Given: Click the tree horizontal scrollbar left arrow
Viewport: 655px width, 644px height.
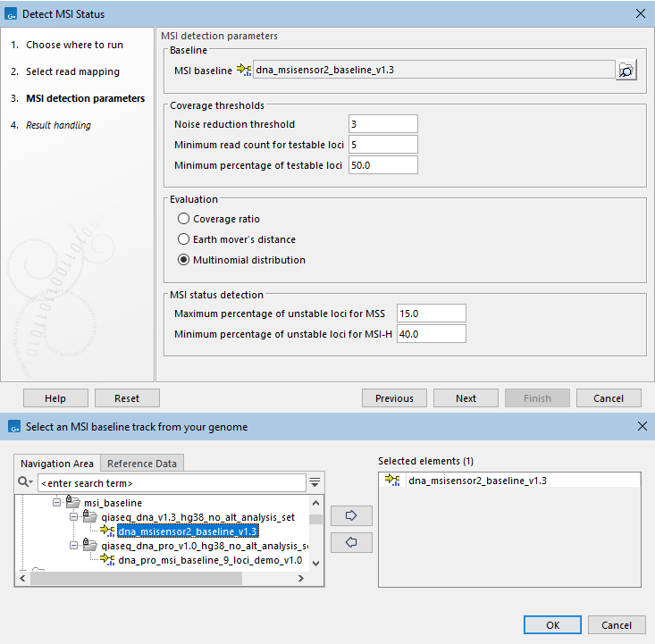Looking at the screenshot, I should point(22,578).
